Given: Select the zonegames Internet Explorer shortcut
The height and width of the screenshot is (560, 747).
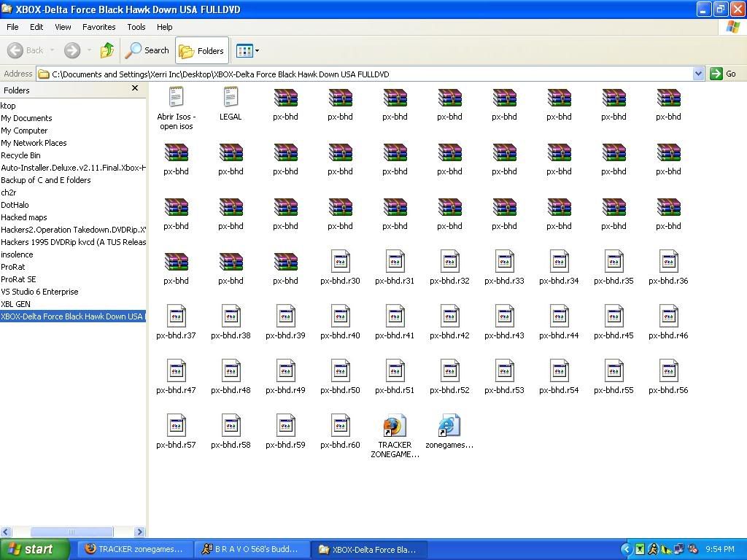Looking at the screenshot, I should tap(449, 425).
